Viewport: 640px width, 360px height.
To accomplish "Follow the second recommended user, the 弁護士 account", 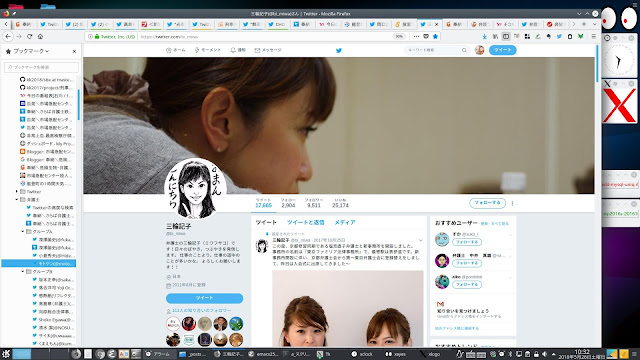I will coord(467,263).
